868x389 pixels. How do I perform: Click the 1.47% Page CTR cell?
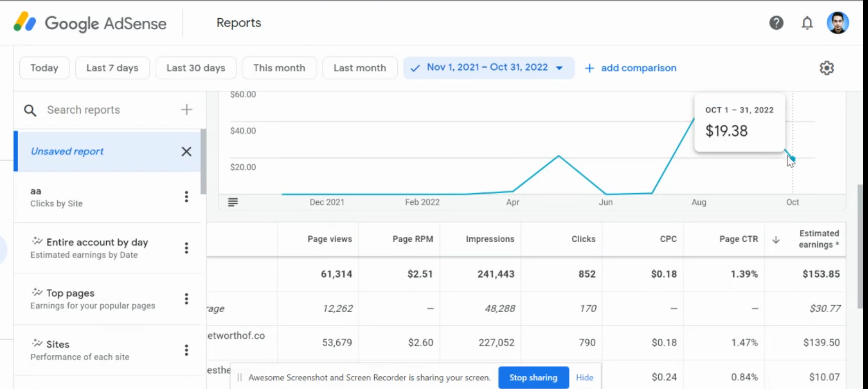pyautogui.click(x=745, y=343)
